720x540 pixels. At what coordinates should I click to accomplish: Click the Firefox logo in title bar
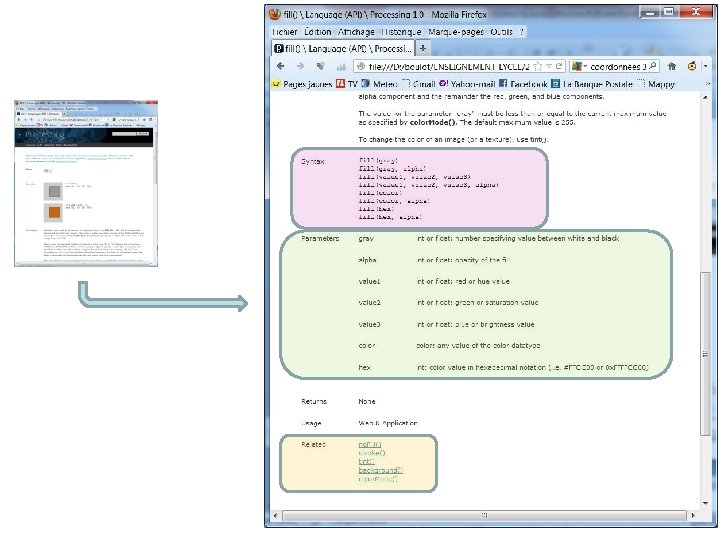275,14
